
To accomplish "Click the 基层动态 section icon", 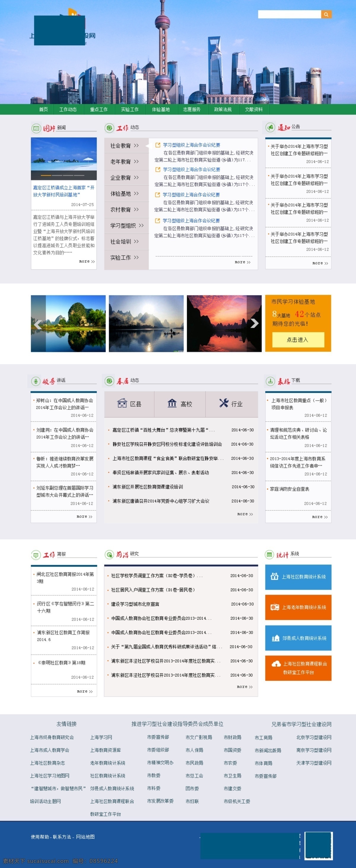I will (109, 381).
